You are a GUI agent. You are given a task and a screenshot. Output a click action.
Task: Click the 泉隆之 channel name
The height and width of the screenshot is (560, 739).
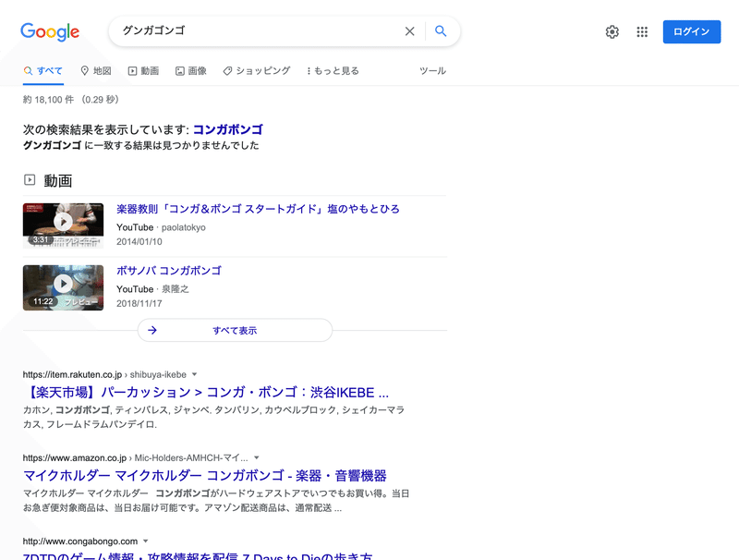coord(175,289)
